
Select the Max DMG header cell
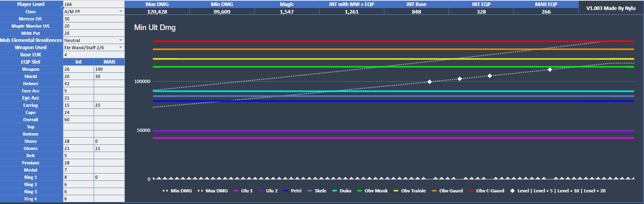[x=157, y=4]
